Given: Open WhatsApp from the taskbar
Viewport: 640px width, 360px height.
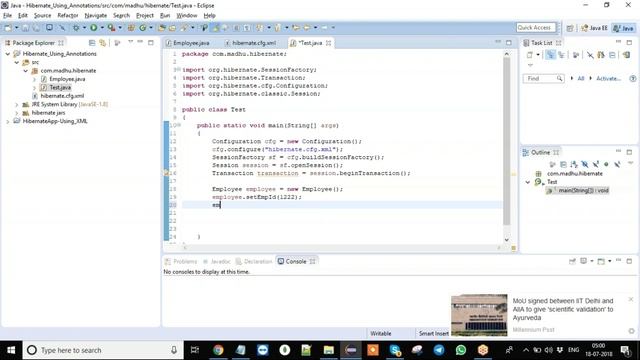Looking at the screenshot, I should [x=461, y=350].
